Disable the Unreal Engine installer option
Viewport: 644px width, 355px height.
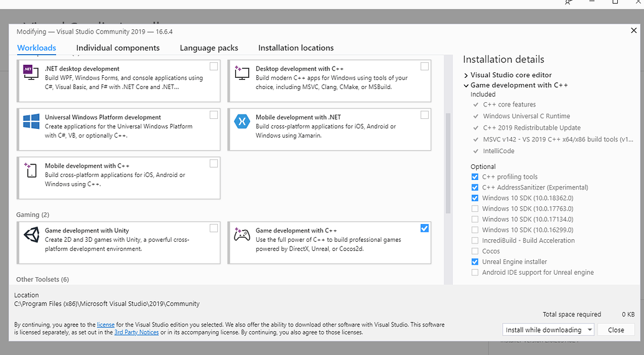point(475,262)
